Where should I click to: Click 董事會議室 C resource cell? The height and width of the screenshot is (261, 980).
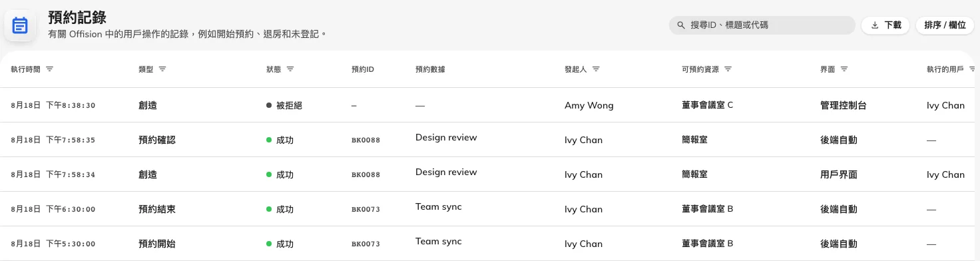coord(708,105)
